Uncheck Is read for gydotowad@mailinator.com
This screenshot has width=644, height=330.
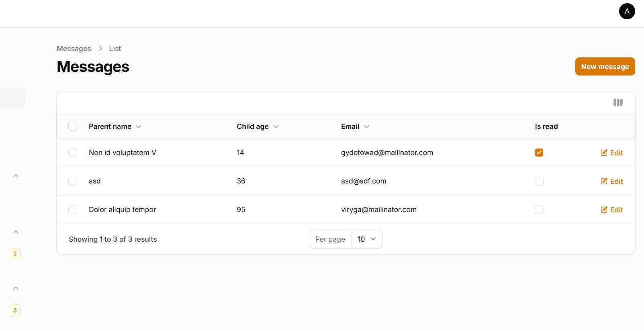(x=539, y=153)
